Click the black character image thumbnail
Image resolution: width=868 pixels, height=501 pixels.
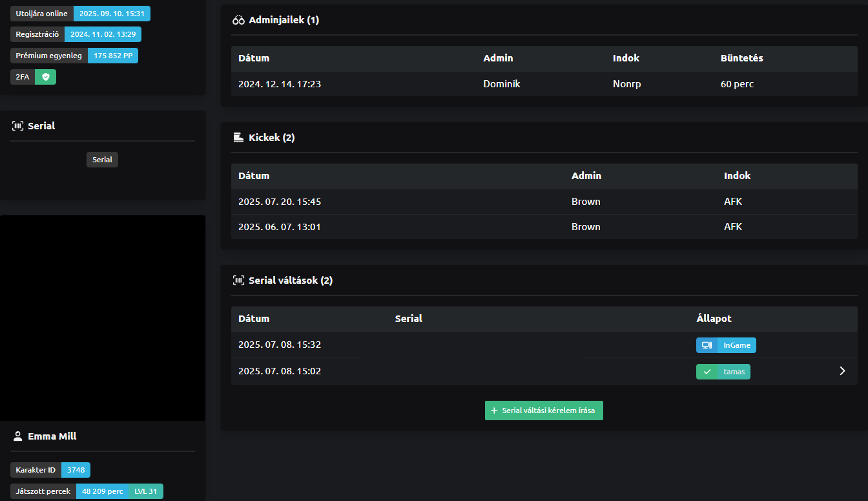coord(103,318)
